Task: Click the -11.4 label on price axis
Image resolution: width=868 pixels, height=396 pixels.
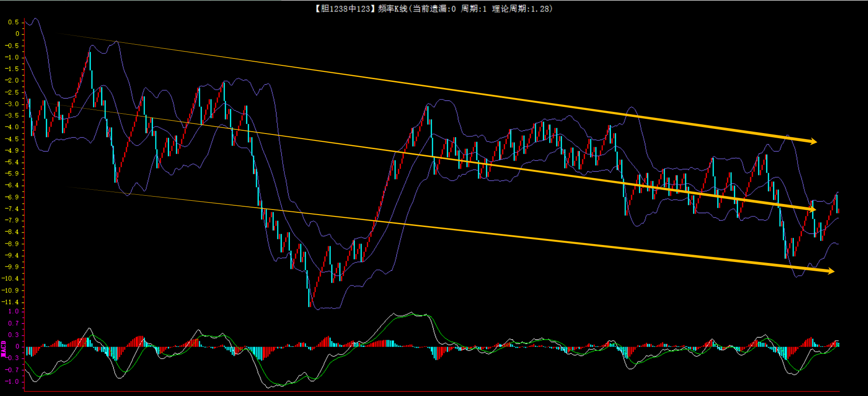Action: coord(12,302)
